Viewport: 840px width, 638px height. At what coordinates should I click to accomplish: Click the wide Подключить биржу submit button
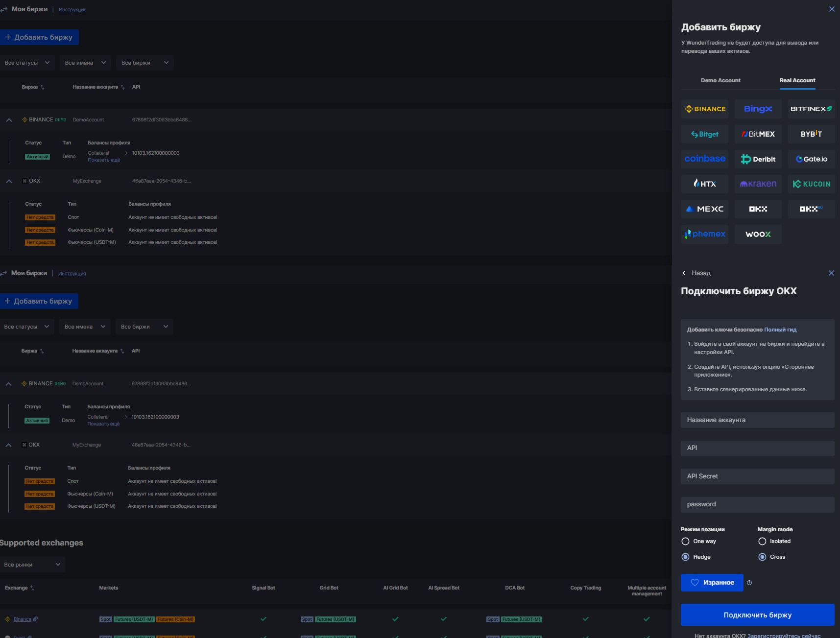[758, 615]
